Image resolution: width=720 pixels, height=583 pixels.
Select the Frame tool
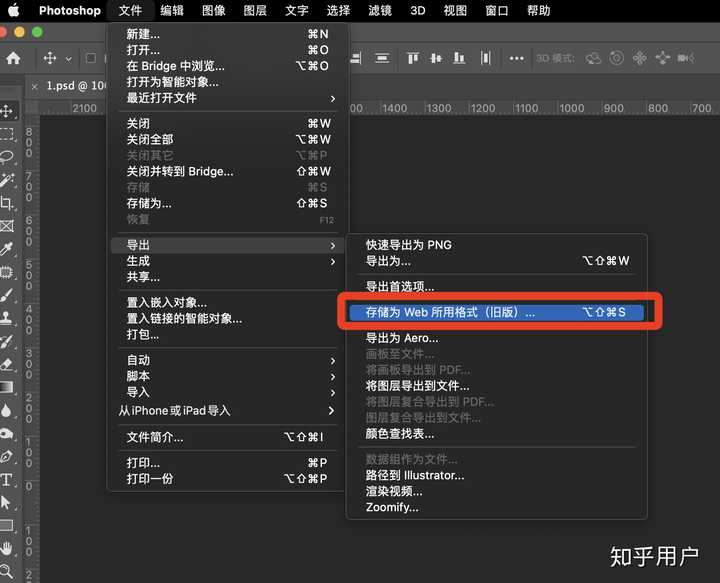[7, 226]
